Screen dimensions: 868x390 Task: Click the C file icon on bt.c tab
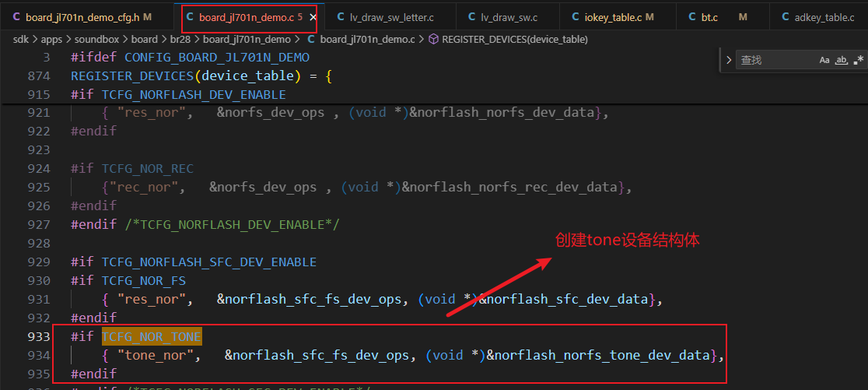(x=692, y=17)
